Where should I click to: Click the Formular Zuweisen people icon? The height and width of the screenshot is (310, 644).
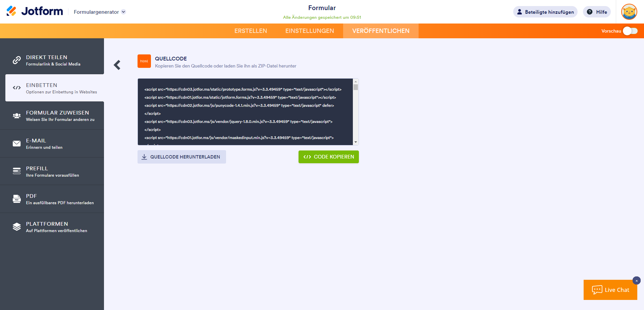[x=17, y=116]
